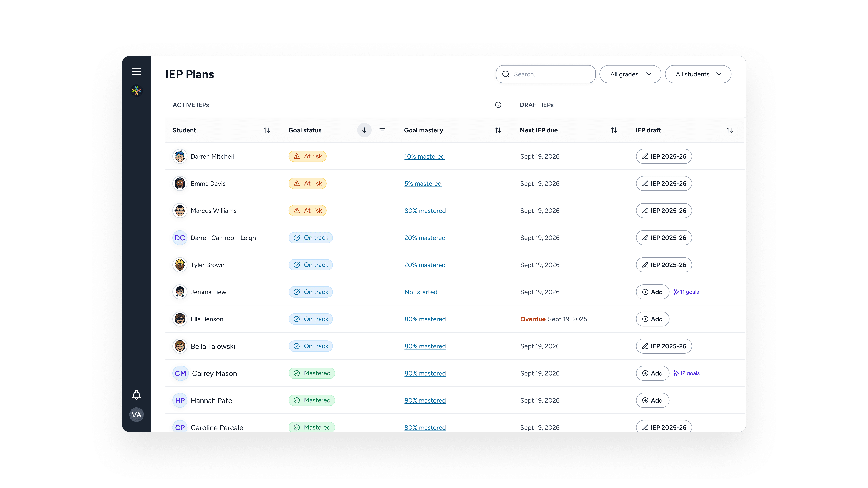This screenshot has width=868, height=488.
Task: Click Add draft button for Ella Benson
Action: [652, 319]
